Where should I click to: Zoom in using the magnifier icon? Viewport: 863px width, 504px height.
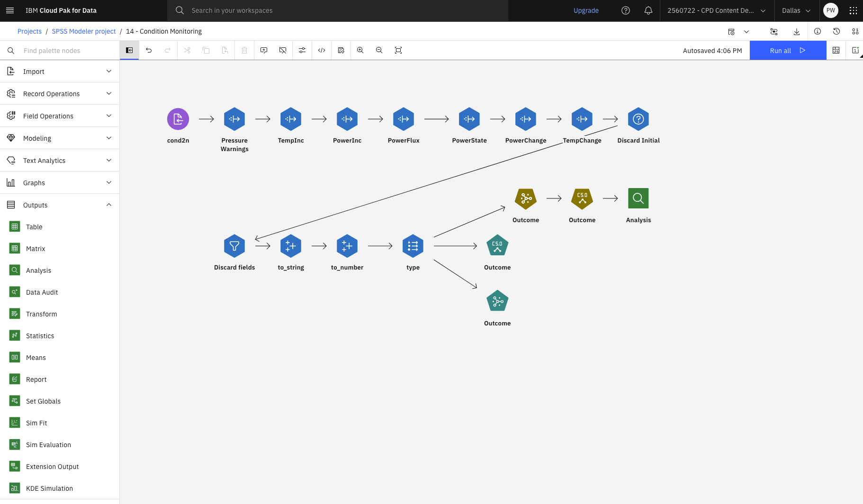pyautogui.click(x=360, y=50)
